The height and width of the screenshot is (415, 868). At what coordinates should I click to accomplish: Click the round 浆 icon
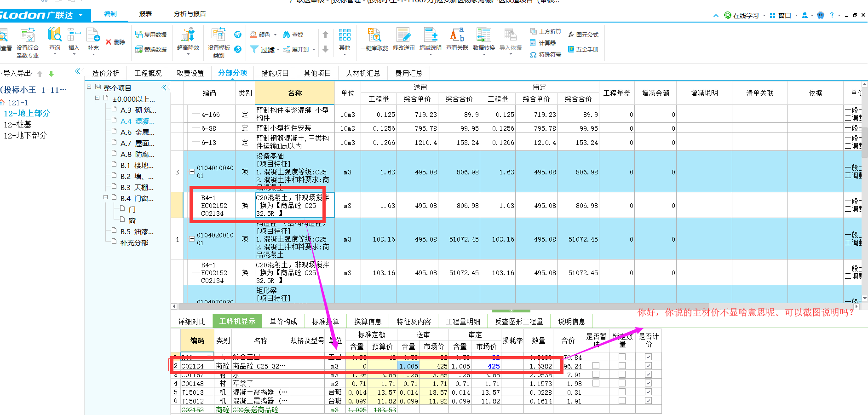238,49
